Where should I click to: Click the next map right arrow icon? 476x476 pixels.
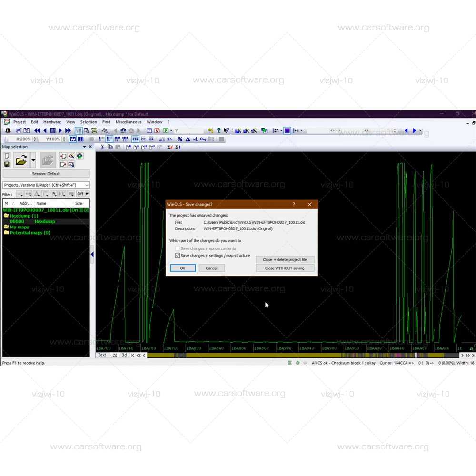60,130
